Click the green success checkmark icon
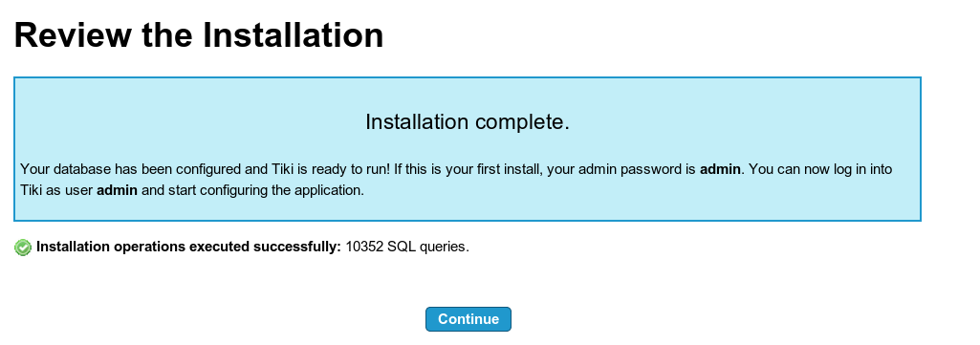Screen dimensions: 980x345 (x=23, y=248)
